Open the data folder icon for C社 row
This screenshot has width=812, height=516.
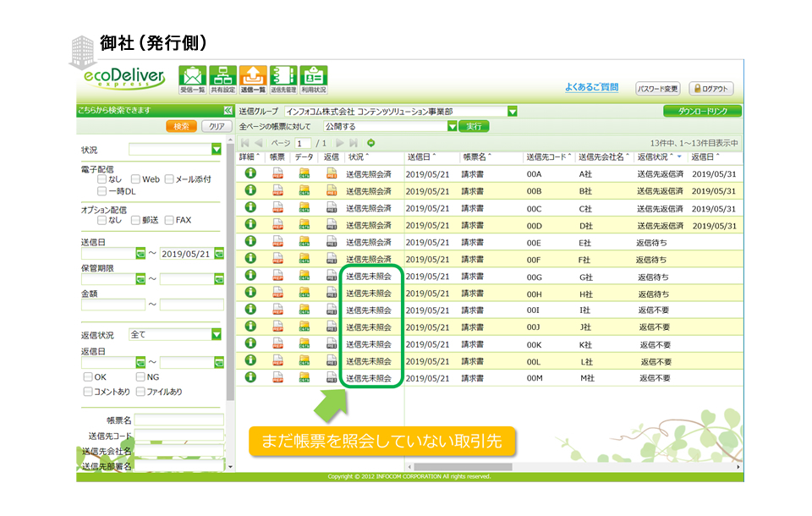coord(304,208)
